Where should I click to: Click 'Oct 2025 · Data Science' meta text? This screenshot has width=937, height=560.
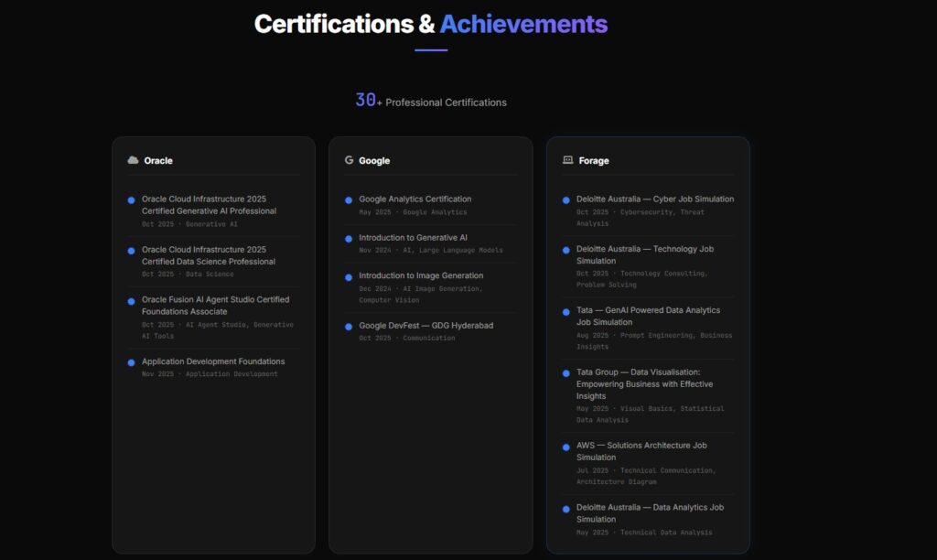click(x=188, y=275)
